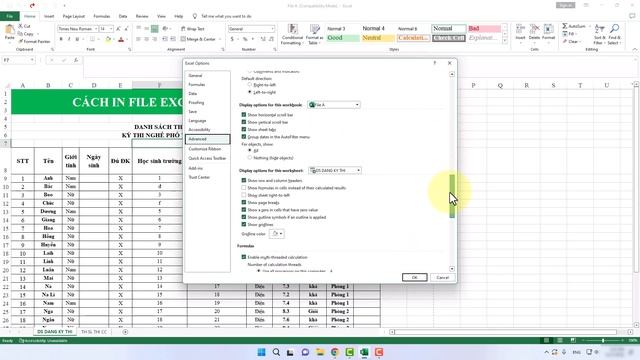Click the Wrap Text icon

183,29
